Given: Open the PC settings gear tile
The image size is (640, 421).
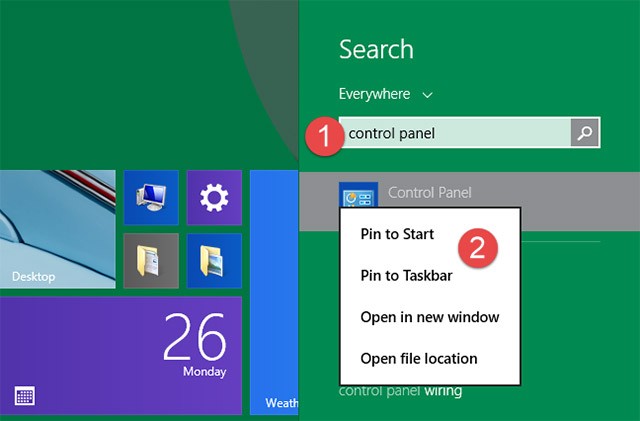Looking at the screenshot, I should [214, 198].
